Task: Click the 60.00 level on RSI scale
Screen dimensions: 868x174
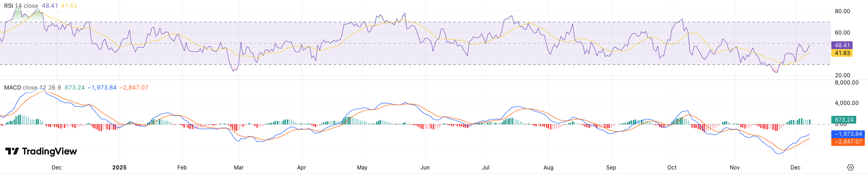Action: tap(843, 33)
